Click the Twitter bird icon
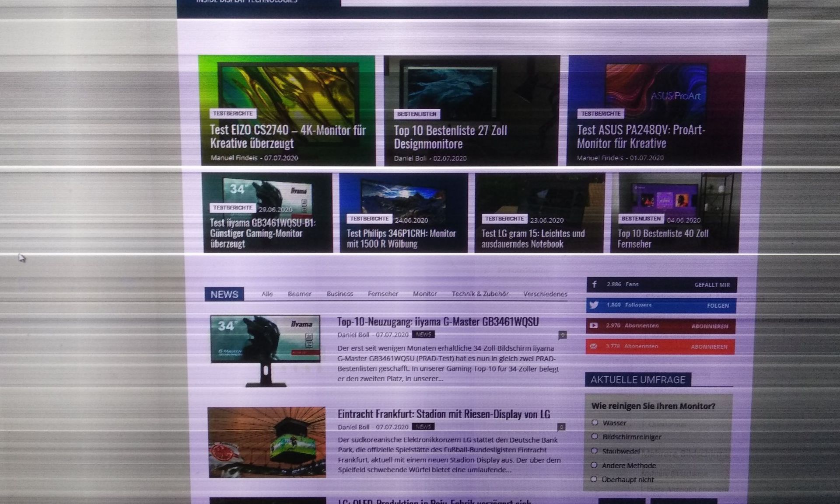The image size is (840, 504). [594, 305]
